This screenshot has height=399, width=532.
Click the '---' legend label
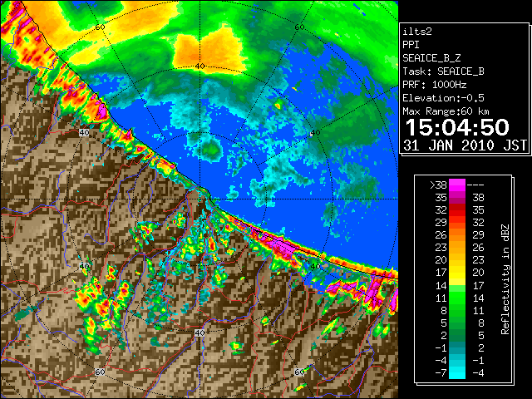click(x=475, y=185)
